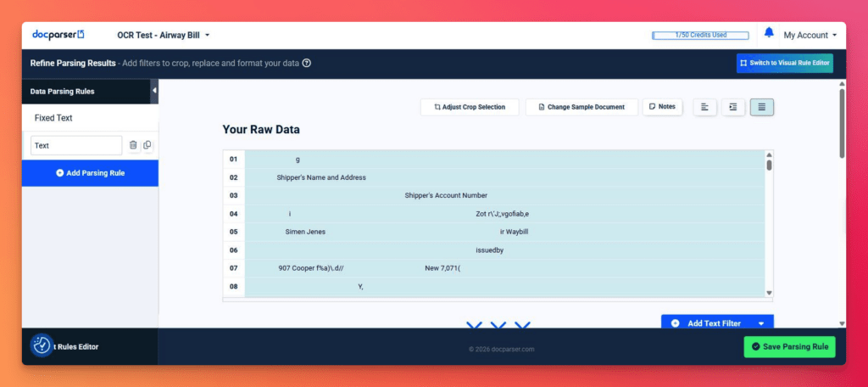
Task: Open Notes button
Action: (x=662, y=106)
